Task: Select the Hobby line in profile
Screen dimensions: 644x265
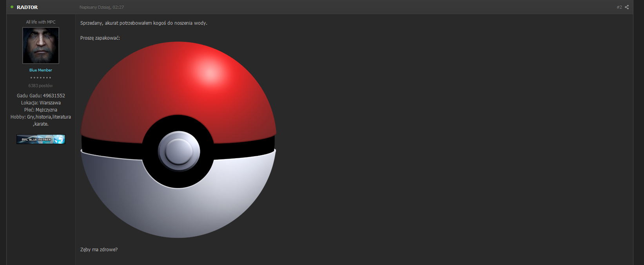Action: pyautogui.click(x=41, y=121)
